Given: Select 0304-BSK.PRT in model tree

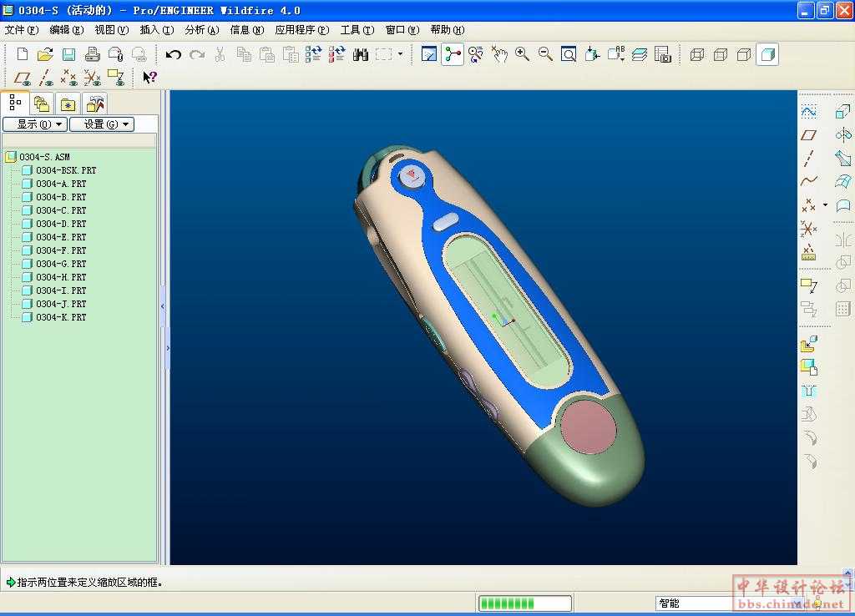Looking at the screenshot, I should [66, 170].
